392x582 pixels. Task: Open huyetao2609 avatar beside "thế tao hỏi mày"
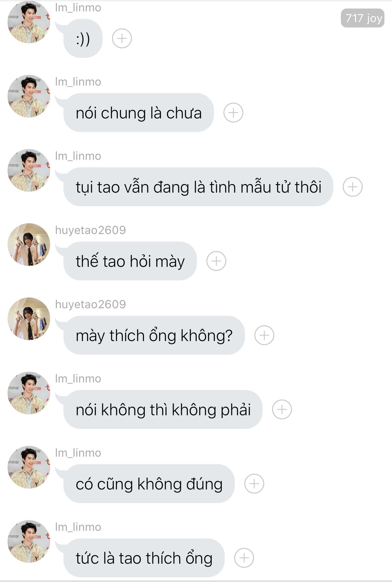coord(29,244)
